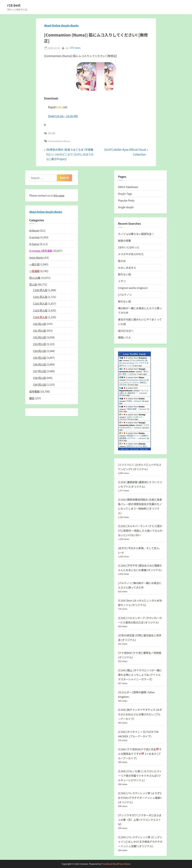Open the C96 同人誌 subcategory
Image resolution: width=192 pixels, height=868 pixels.
(x=39, y=365)
